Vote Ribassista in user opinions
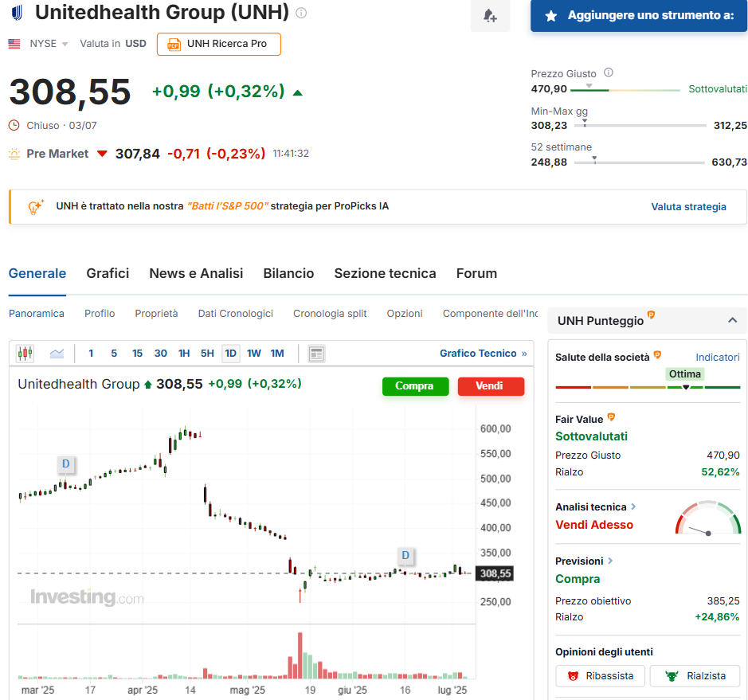This screenshot has height=700, width=748. point(600,675)
